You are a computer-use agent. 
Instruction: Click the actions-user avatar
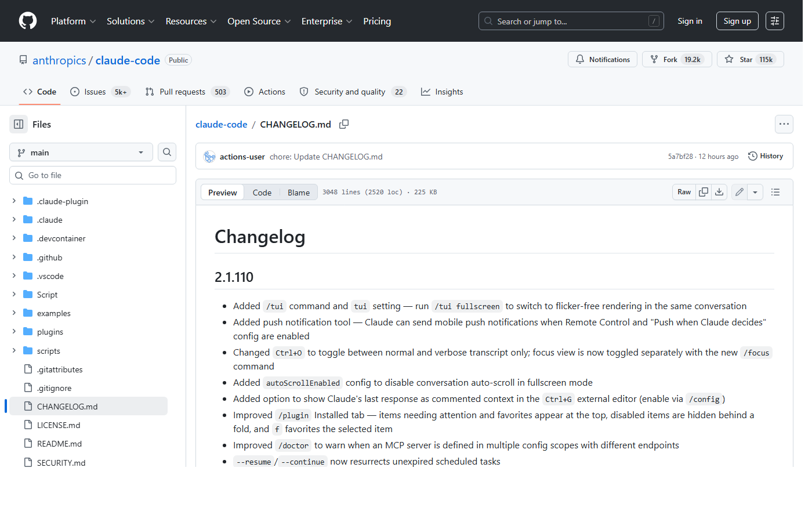209,157
